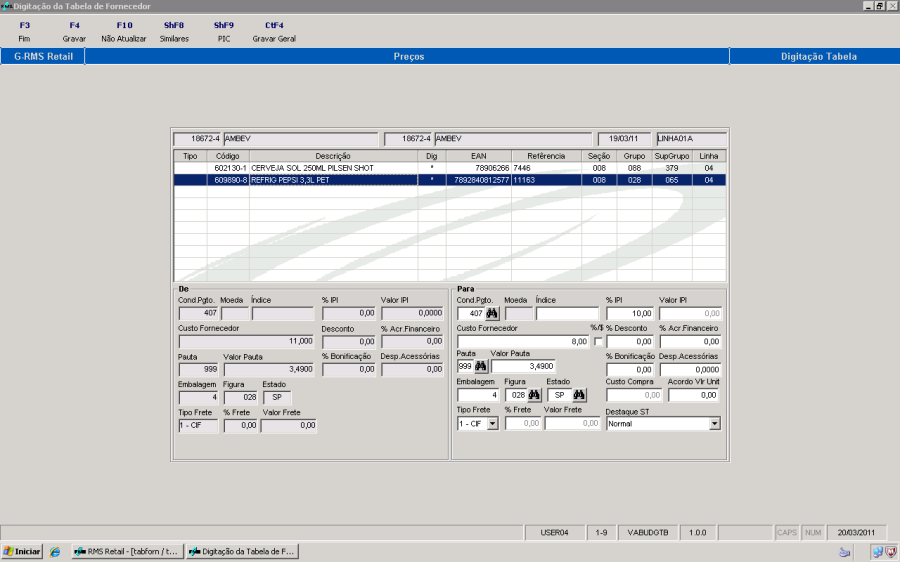Click the SupGrupo column header
This screenshot has width=900, height=562.
point(672,156)
